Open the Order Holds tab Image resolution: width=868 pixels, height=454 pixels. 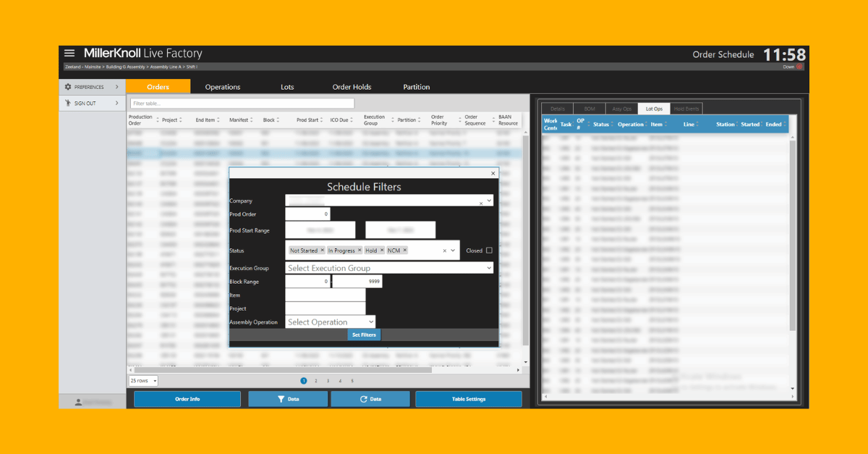point(352,87)
